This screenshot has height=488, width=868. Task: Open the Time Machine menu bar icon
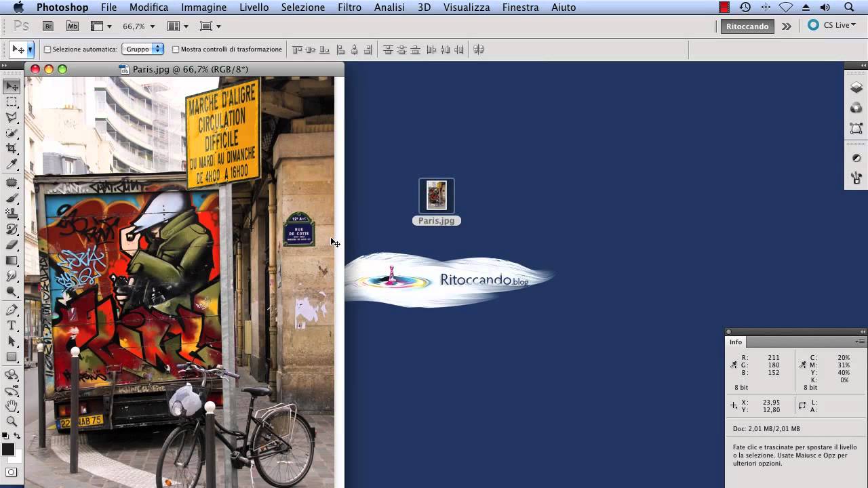(x=745, y=7)
